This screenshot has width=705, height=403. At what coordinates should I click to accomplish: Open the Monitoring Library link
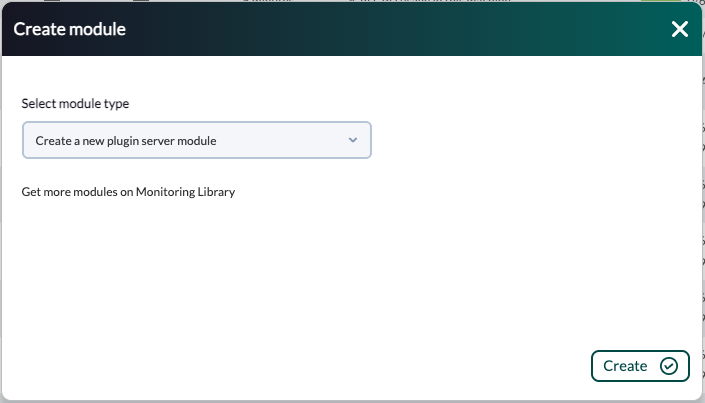pyautogui.click(x=128, y=192)
